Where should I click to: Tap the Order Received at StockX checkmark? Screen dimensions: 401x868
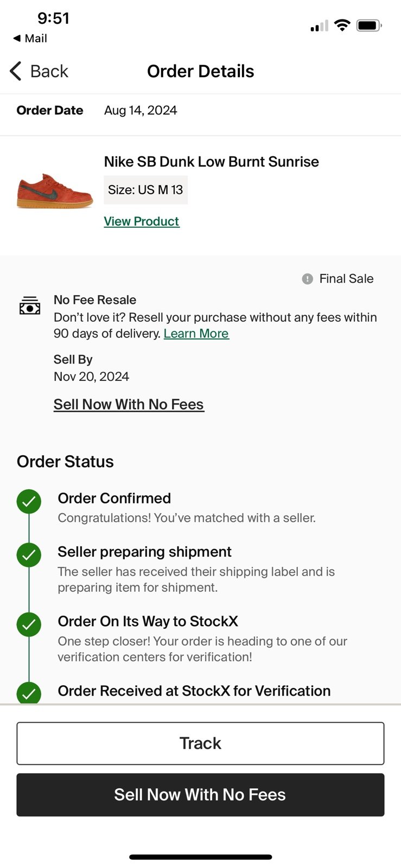click(x=29, y=693)
